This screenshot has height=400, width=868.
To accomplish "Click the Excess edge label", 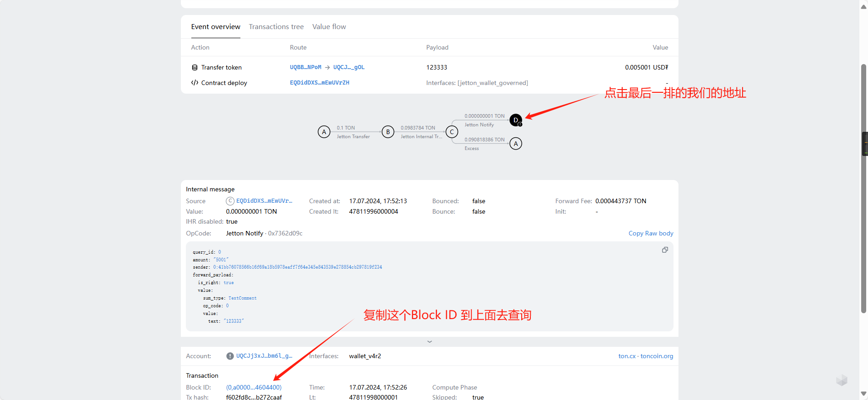I will coord(471,148).
